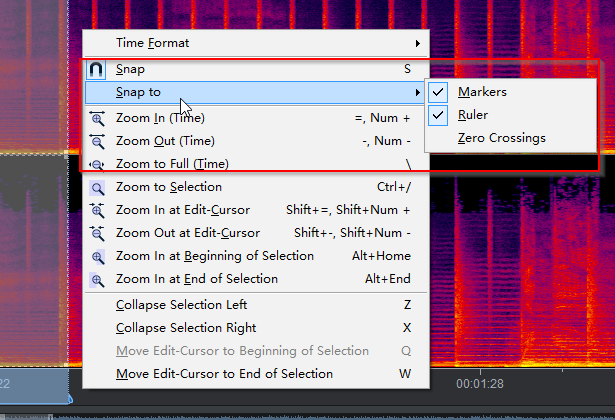
Task: Enable Zero Crossings snapping
Action: click(x=501, y=138)
